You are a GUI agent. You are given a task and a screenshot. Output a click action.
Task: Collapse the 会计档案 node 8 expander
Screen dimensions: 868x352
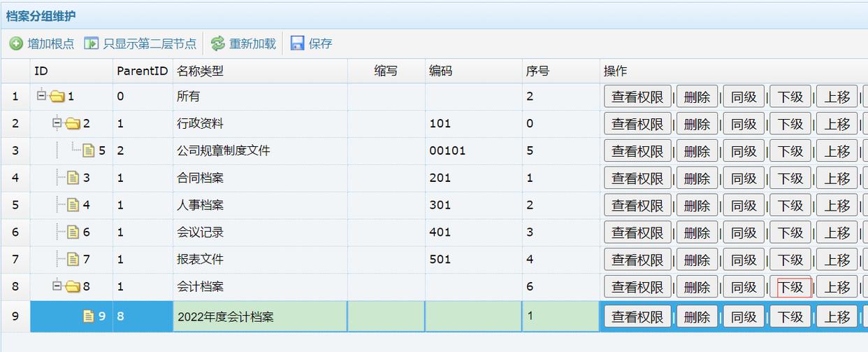pyautogui.click(x=58, y=286)
